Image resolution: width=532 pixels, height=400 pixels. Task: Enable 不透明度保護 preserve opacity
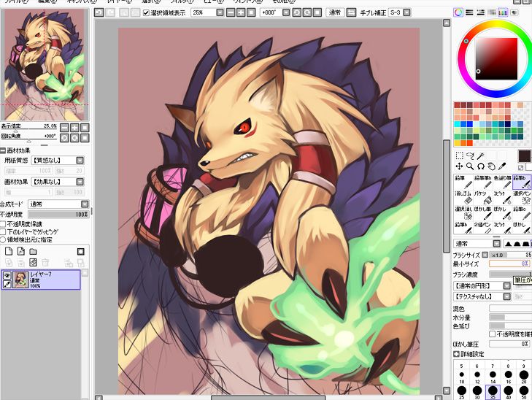(3, 224)
